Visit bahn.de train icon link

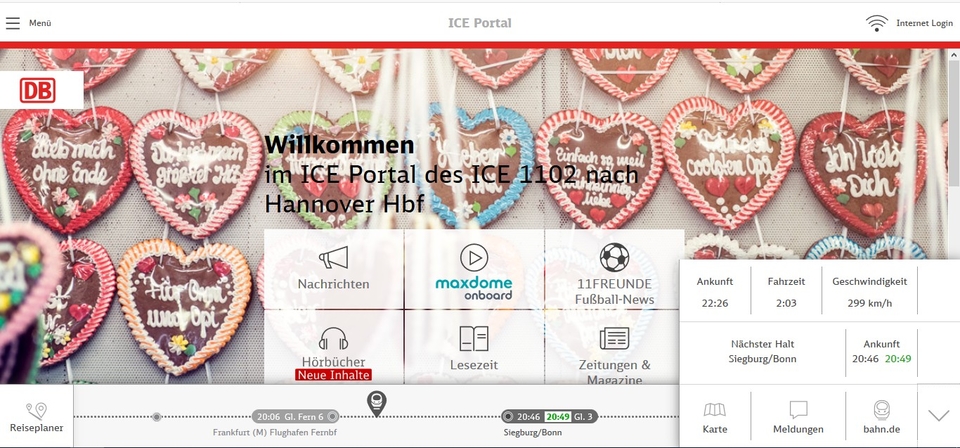click(x=881, y=417)
